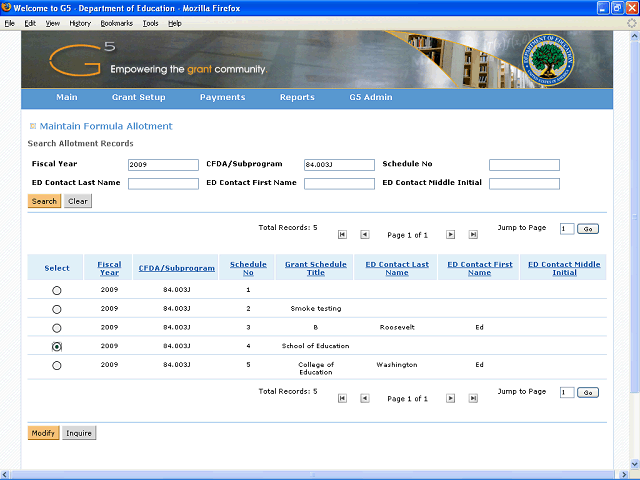Select the Smoke testing row radio button

pyautogui.click(x=56, y=309)
